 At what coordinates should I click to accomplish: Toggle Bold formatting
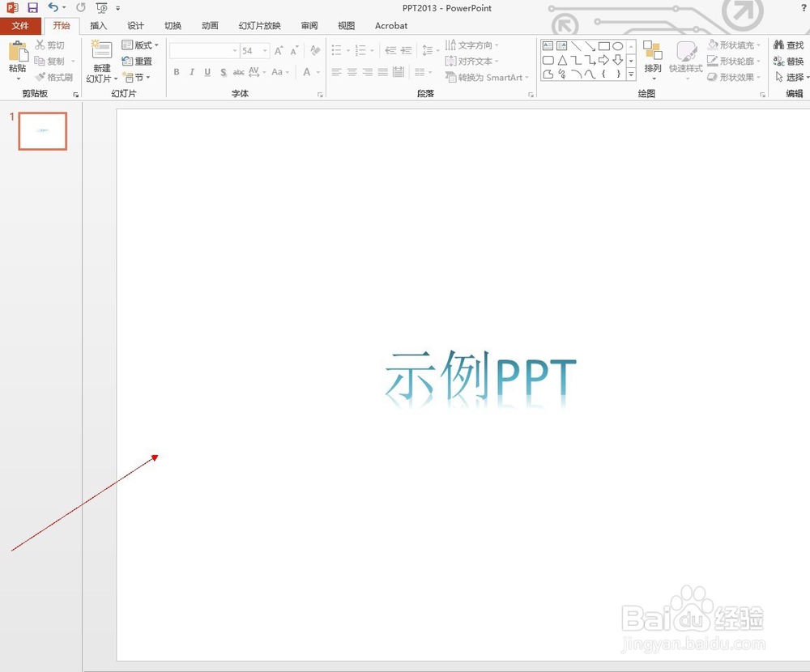[x=177, y=72]
